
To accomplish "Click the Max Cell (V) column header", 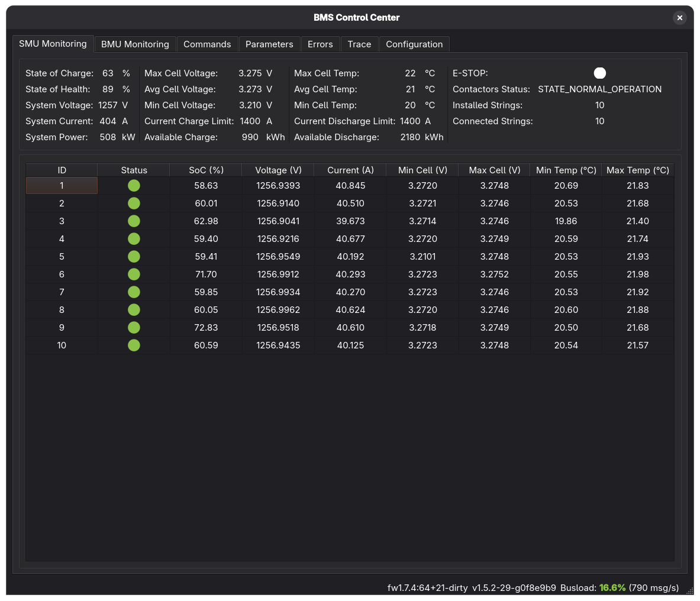I will [x=494, y=170].
